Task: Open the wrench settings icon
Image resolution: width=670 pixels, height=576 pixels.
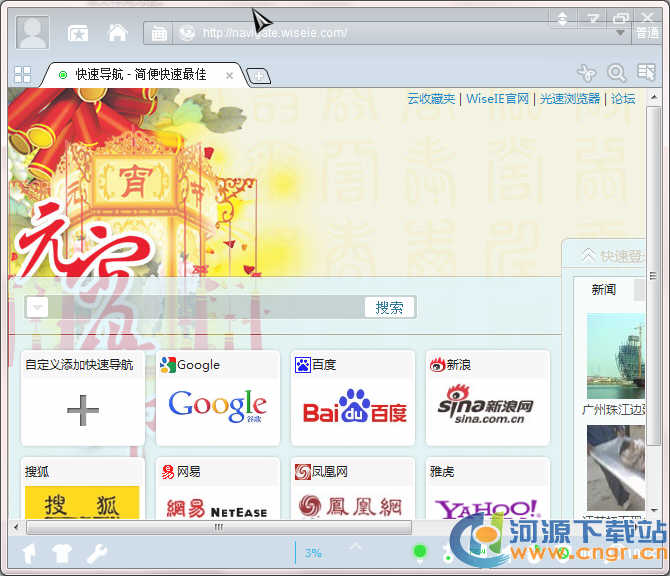Action: tap(97, 553)
